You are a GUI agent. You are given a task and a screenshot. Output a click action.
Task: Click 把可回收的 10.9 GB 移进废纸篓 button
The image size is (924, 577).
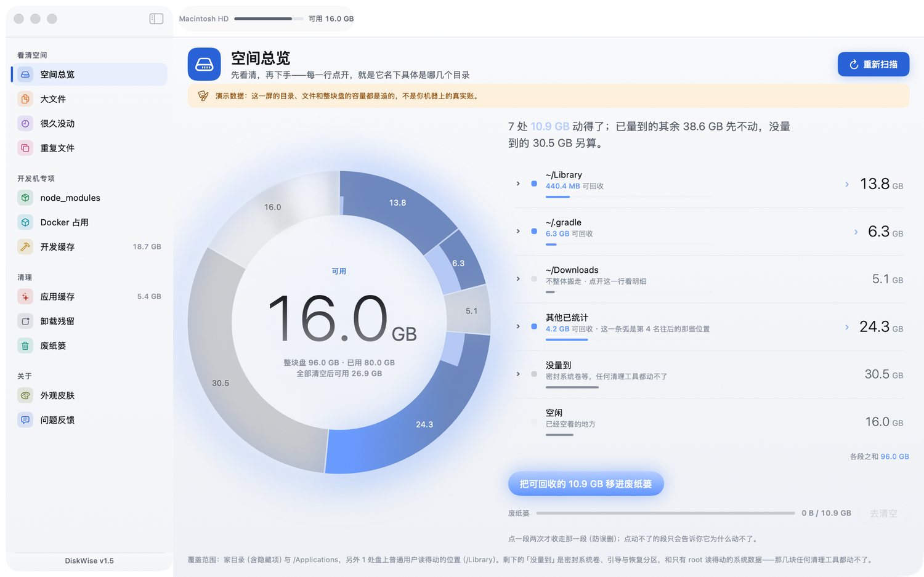click(x=586, y=484)
